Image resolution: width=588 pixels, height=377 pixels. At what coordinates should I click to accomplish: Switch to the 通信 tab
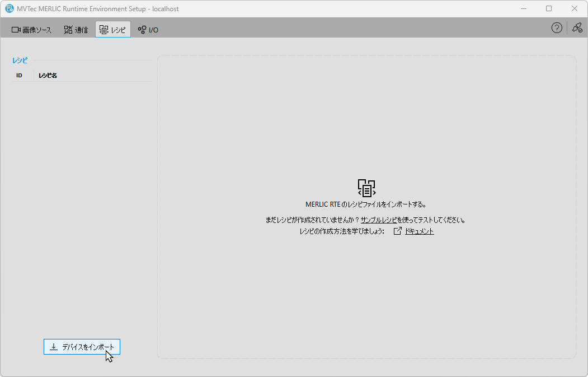[x=76, y=30]
